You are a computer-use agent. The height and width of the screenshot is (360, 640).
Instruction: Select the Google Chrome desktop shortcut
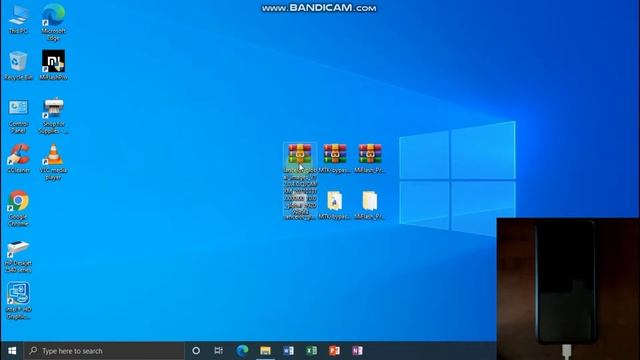click(18, 208)
